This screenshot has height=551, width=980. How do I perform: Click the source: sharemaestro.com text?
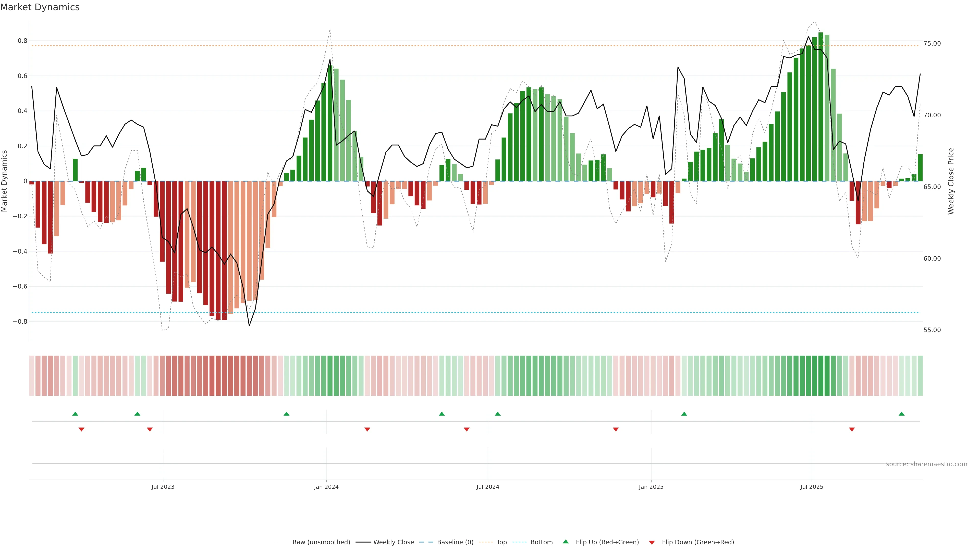click(926, 464)
